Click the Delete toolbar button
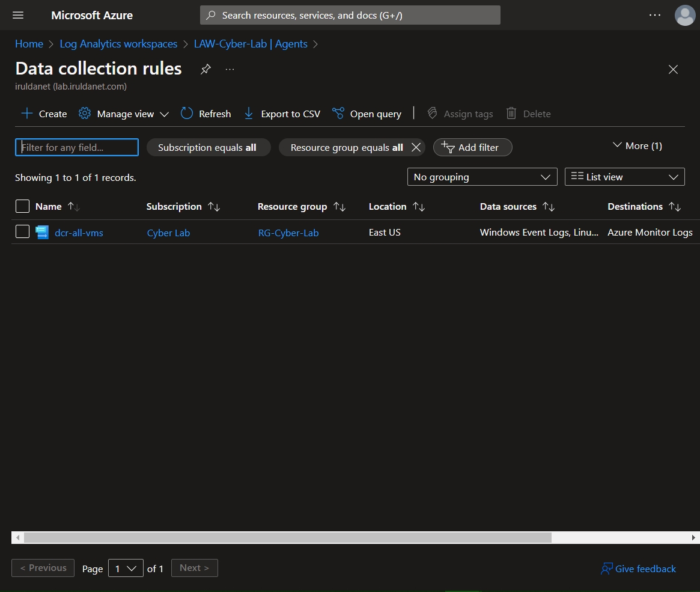The height and width of the screenshot is (592, 700). pyautogui.click(x=529, y=114)
